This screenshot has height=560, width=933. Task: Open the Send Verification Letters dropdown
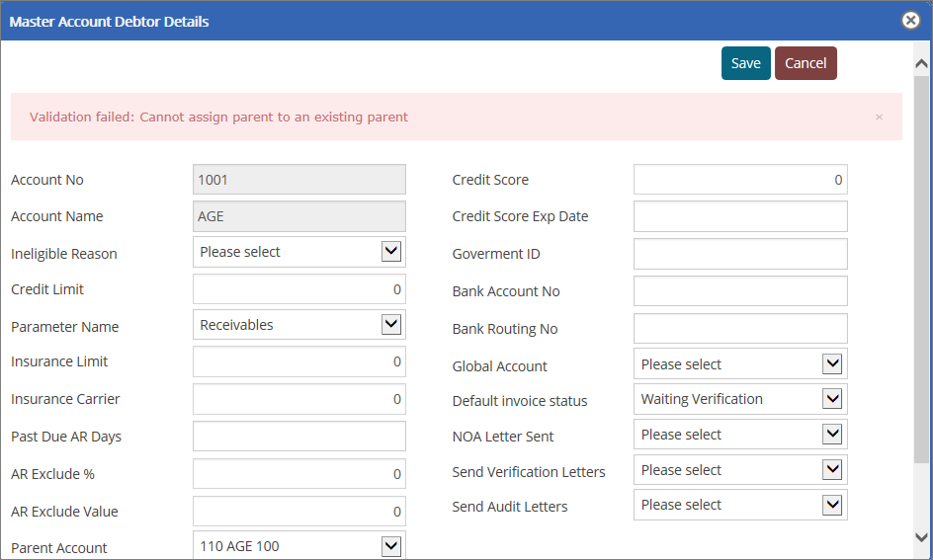[x=739, y=470]
